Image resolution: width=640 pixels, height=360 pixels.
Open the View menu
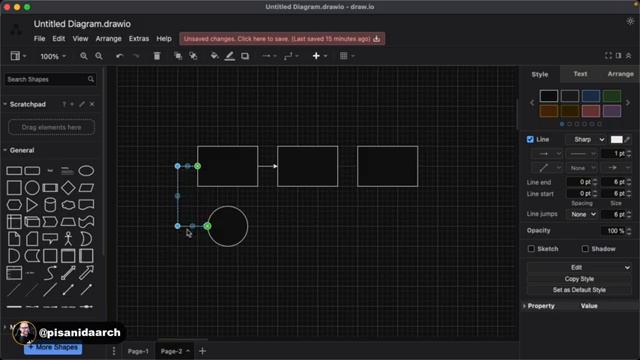tap(80, 39)
